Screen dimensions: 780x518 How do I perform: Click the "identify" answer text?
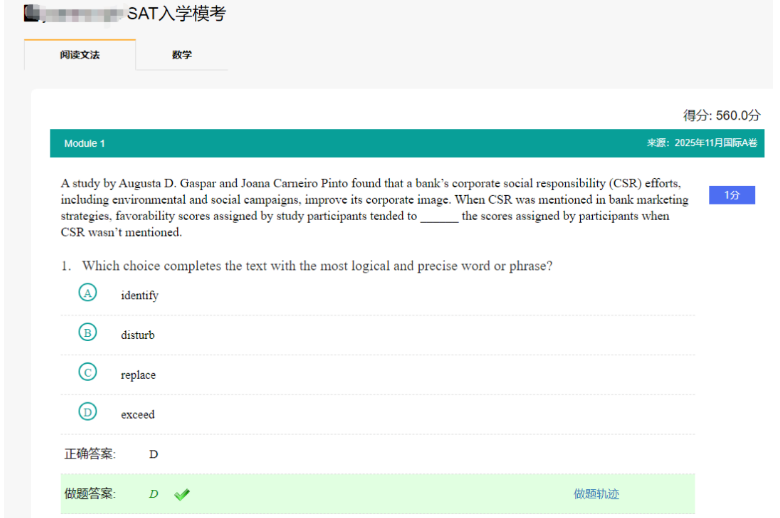139,295
